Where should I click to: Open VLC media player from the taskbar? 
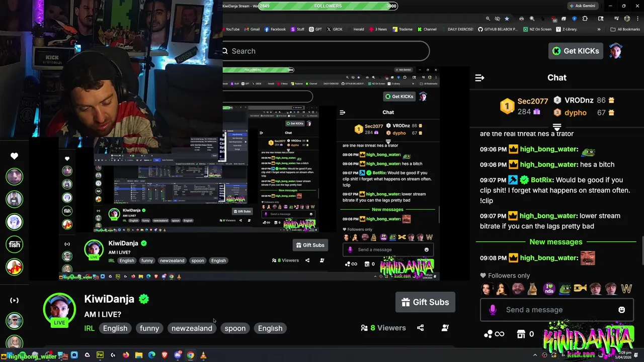tap(203, 355)
